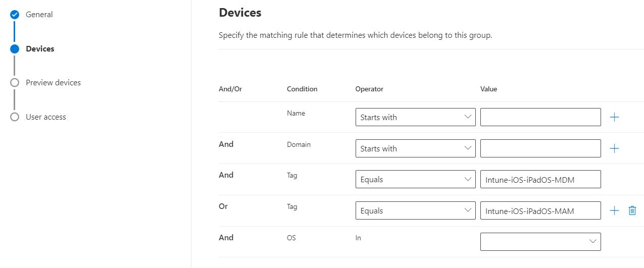
Task: Click the plus icon beside the Name row
Action: pos(614,117)
